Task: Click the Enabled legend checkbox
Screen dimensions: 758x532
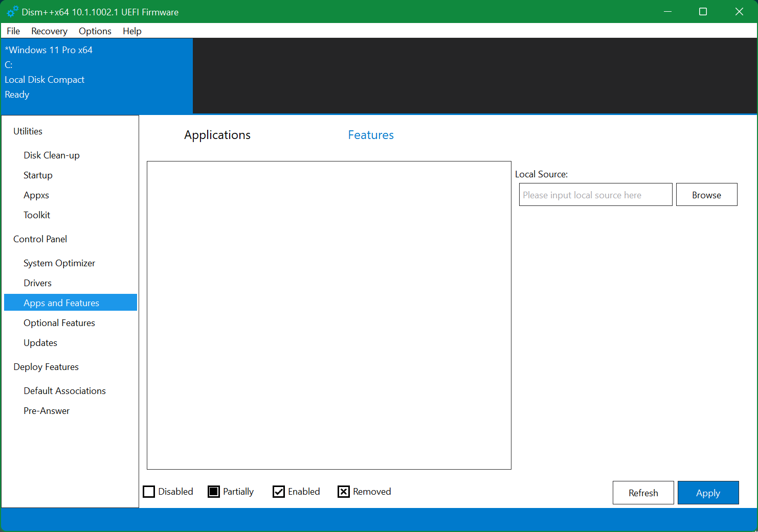Action: click(279, 492)
